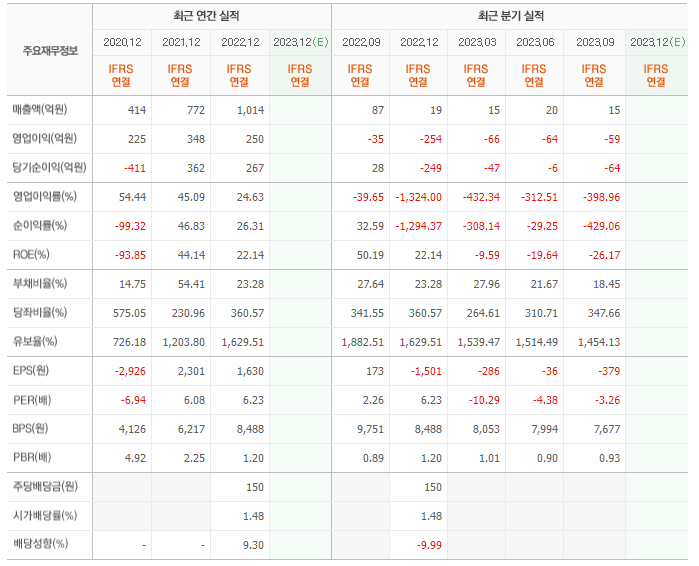Select the 2023.03 quarterly column header
This screenshot has width=699, height=566.
[x=477, y=42]
